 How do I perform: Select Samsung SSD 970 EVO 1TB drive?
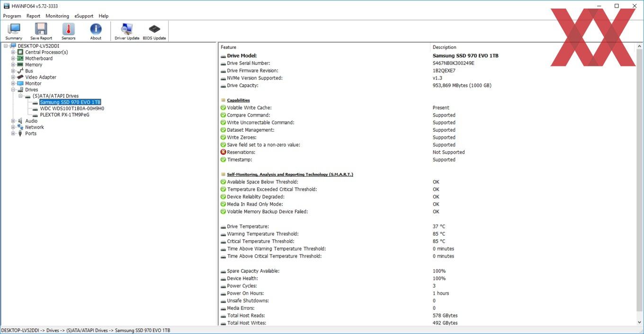[x=70, y=102]
